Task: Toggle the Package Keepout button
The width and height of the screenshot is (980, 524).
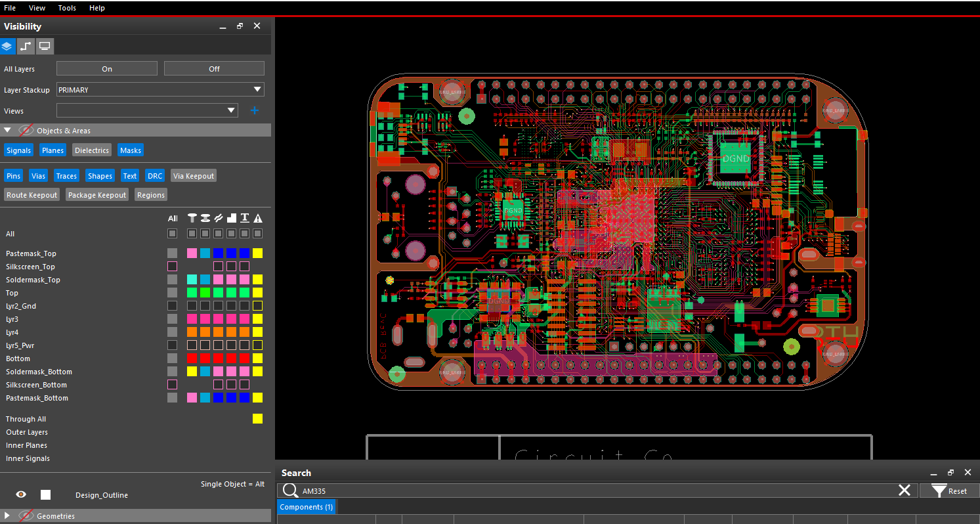Action: pyautogui.click(x=97, y=195)
